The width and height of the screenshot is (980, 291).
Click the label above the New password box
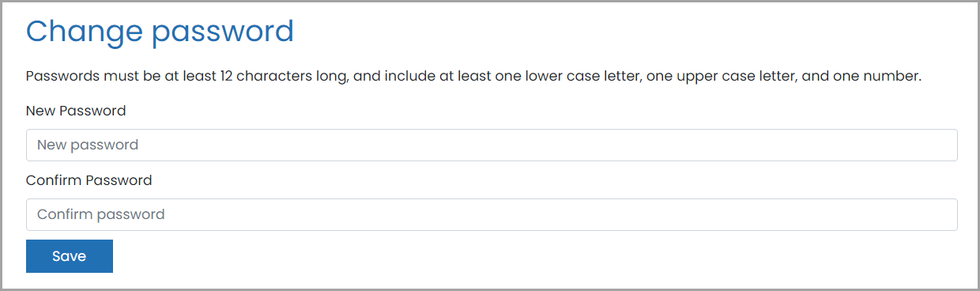(76, 111)
